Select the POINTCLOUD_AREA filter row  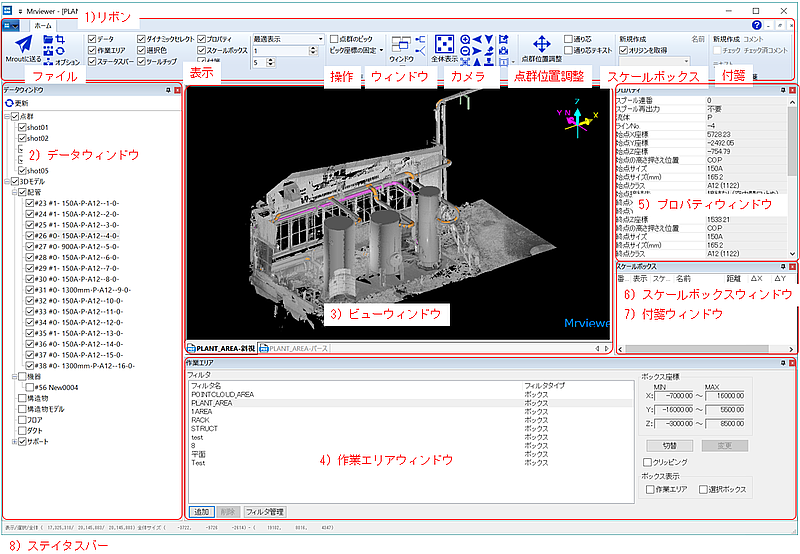(x=411, y=394)
